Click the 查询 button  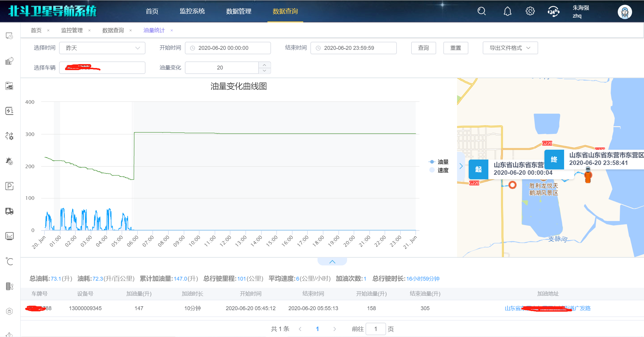click(x=423, y=48)
